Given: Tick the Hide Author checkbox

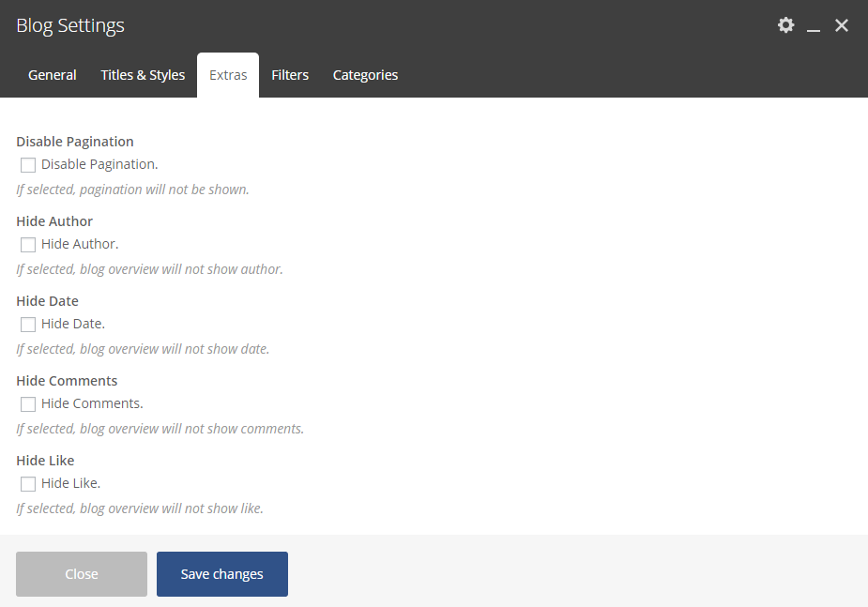Looking at the screenshot, I should (x=28, y=245).
